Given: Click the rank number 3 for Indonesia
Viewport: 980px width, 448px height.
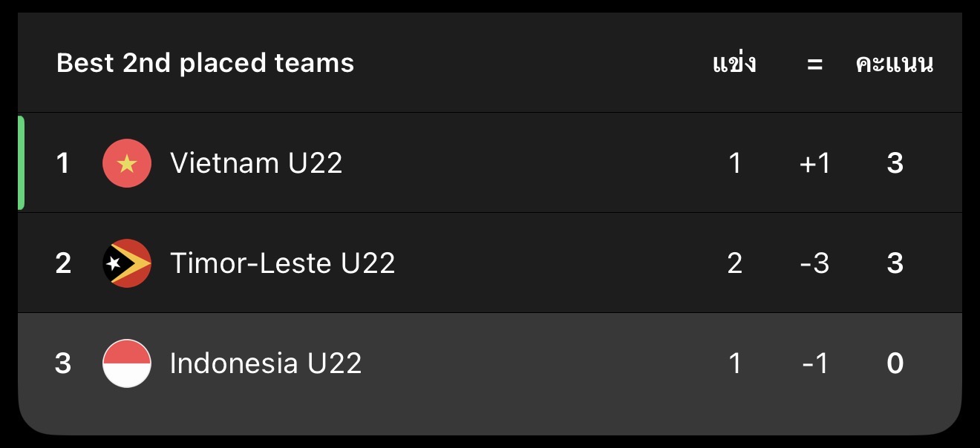Looking at the screenshot, I should (x=63, y=363).
